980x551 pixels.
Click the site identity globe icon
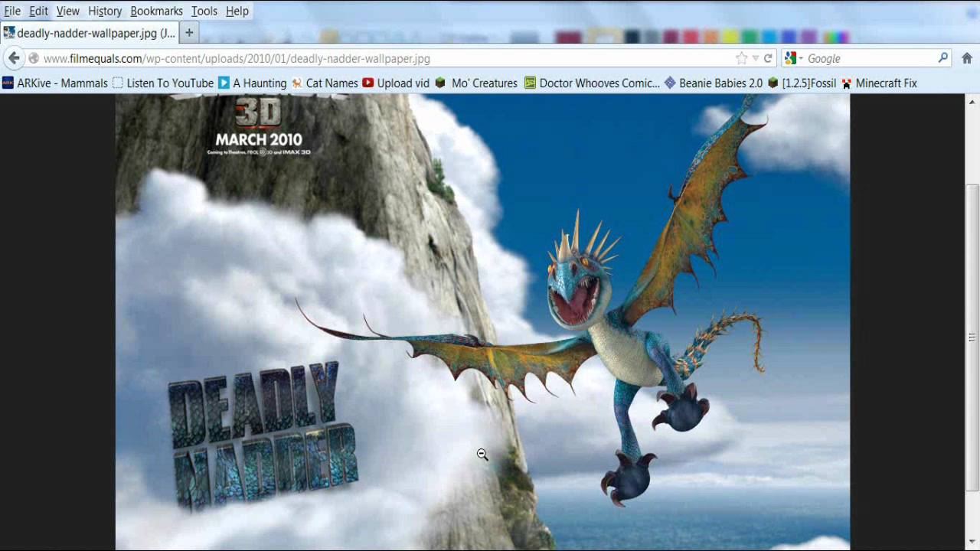(x=34, y=58)
